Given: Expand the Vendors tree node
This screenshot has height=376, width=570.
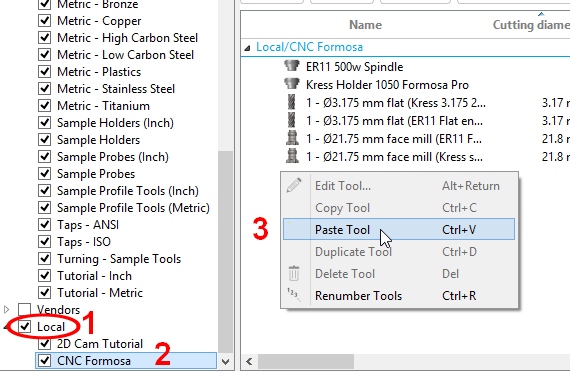Looking at the screenshot, I should (x=6, y=309).
